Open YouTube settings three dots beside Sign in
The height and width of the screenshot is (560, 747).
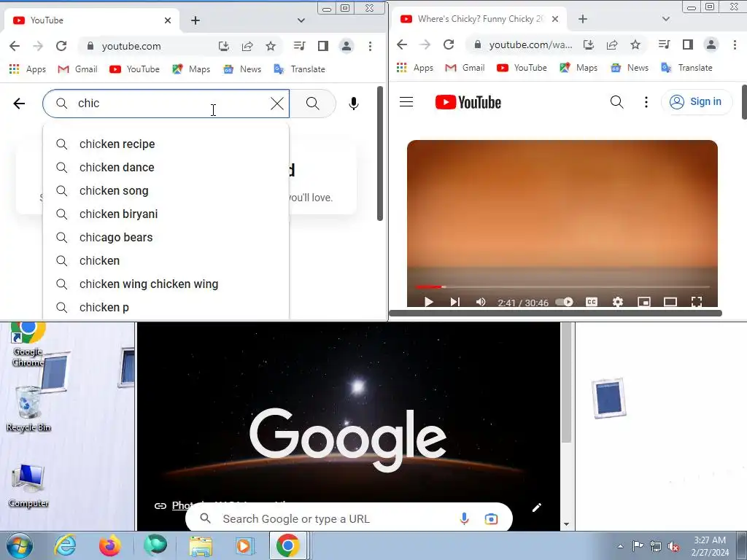tap(646, 102)
